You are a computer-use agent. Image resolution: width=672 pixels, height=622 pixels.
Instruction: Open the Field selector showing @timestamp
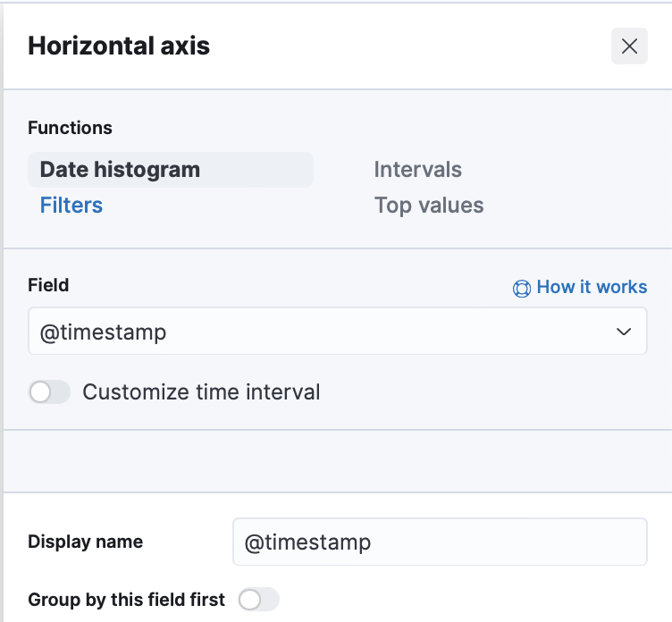click(x=337, y=331)
